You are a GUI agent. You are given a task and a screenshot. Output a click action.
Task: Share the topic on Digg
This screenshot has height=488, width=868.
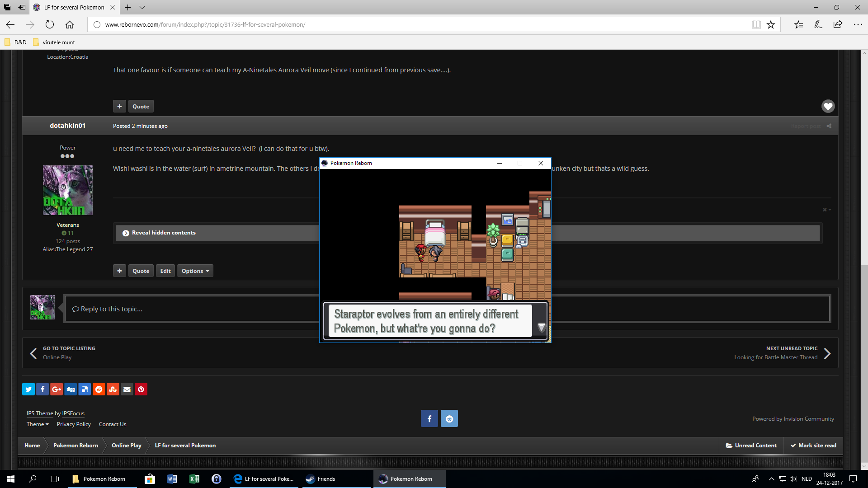71,389
